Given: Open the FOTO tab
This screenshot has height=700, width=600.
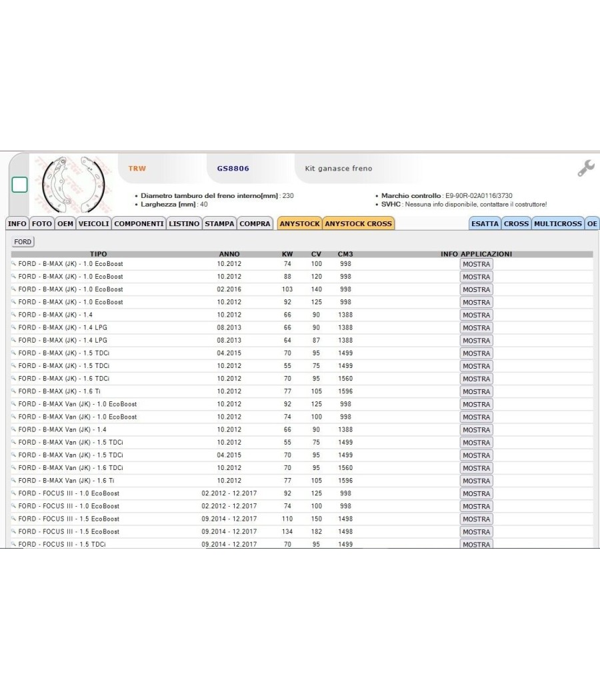Looking at the screenshot, I should pyautogui.click(x=42, y=223).
